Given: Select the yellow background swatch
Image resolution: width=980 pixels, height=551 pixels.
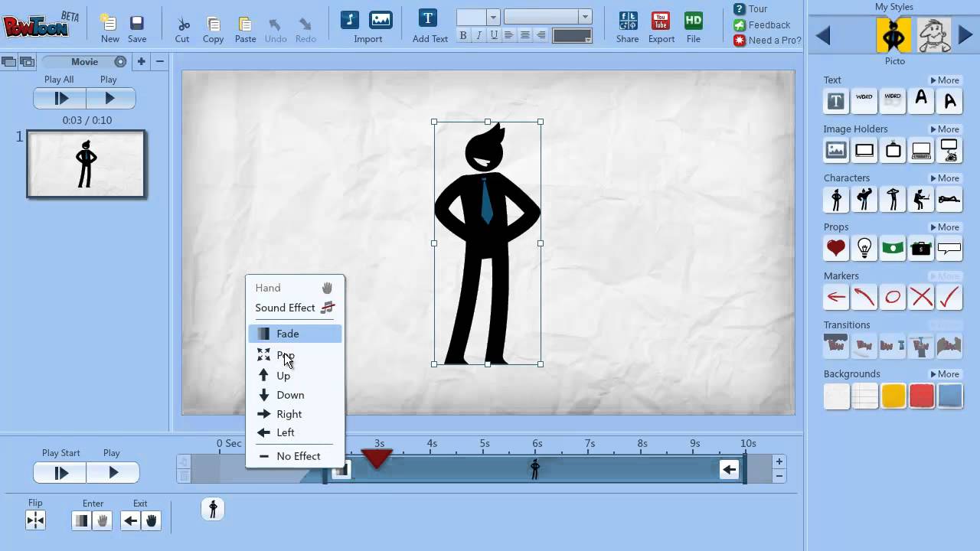Looking at the screenshot, I should [893, 396].
